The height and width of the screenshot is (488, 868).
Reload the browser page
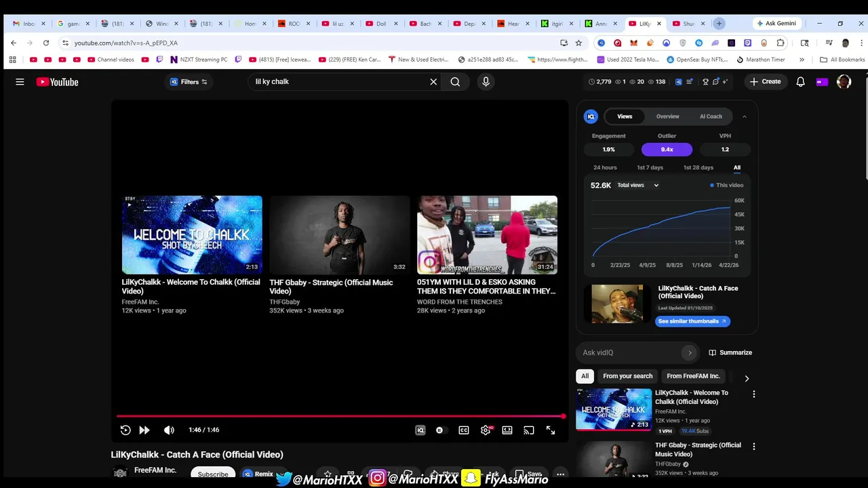46,43
